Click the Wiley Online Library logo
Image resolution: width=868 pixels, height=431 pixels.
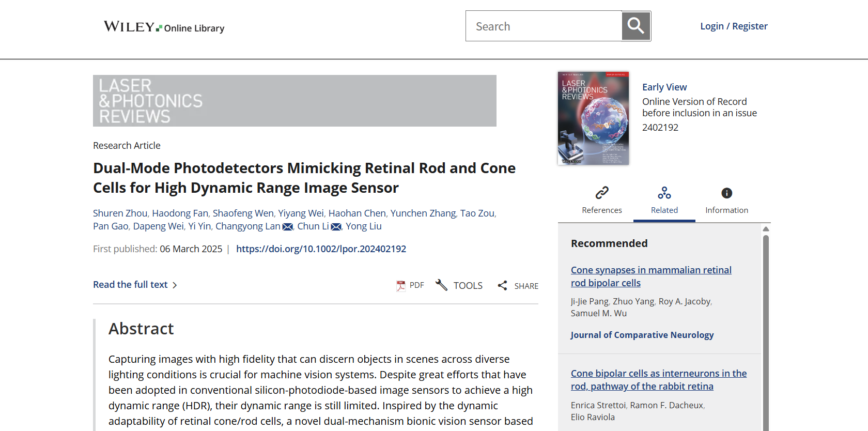click(164, 27)
